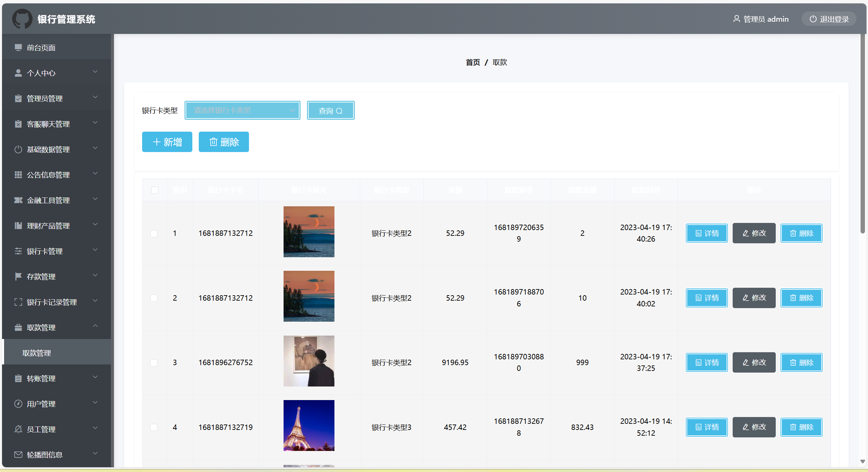Click the Eiffel Tower card thumbnail
The height and width of the screenshot is (472, 868).
(x=309, y=426)
